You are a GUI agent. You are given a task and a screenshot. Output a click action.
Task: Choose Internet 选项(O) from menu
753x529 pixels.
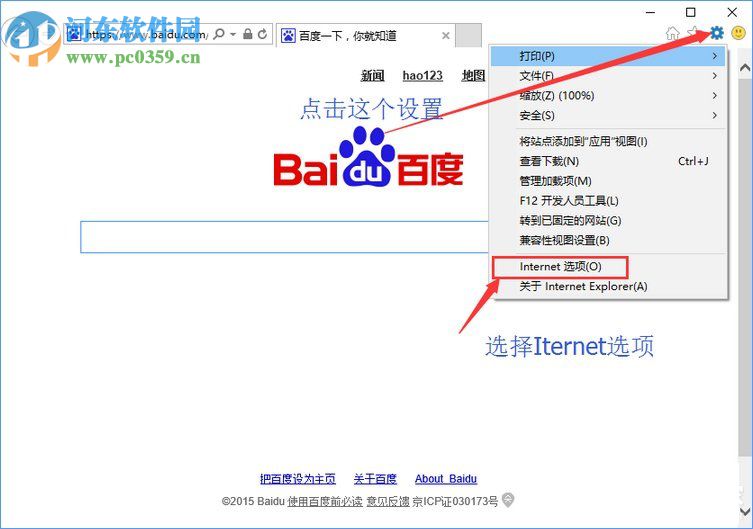tap(608, 267)
